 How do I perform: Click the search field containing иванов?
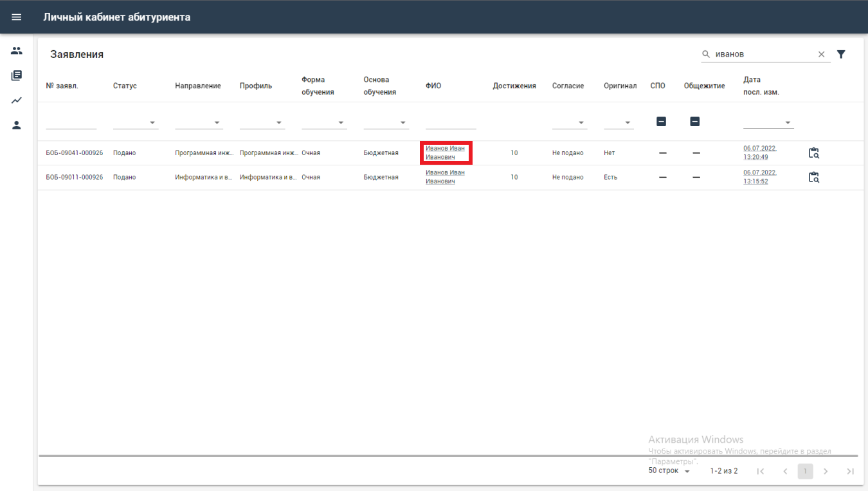(x=764, y=55)
